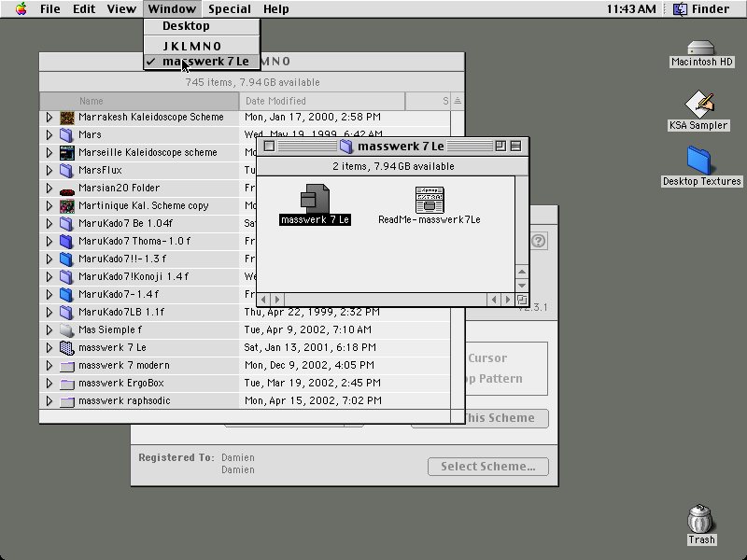Viewport: 747px width, 560px height.
Task: Click the MarsFlux folder icon
Action: [67, 171]
